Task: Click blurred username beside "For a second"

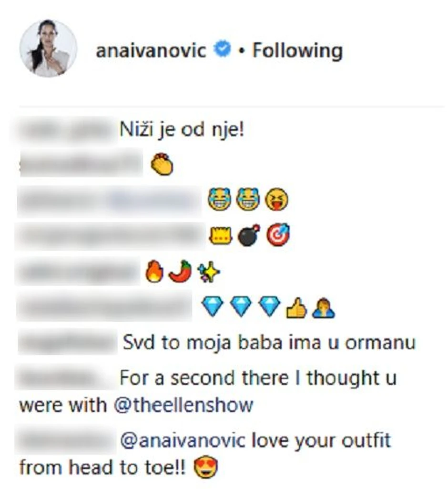Action: (x=66, y=378)
